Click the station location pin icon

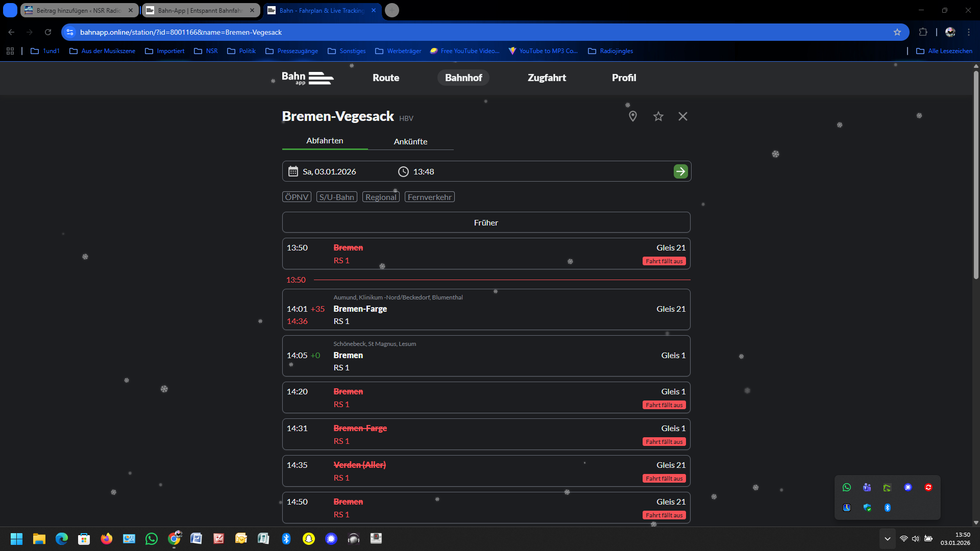tap(632, 116)
